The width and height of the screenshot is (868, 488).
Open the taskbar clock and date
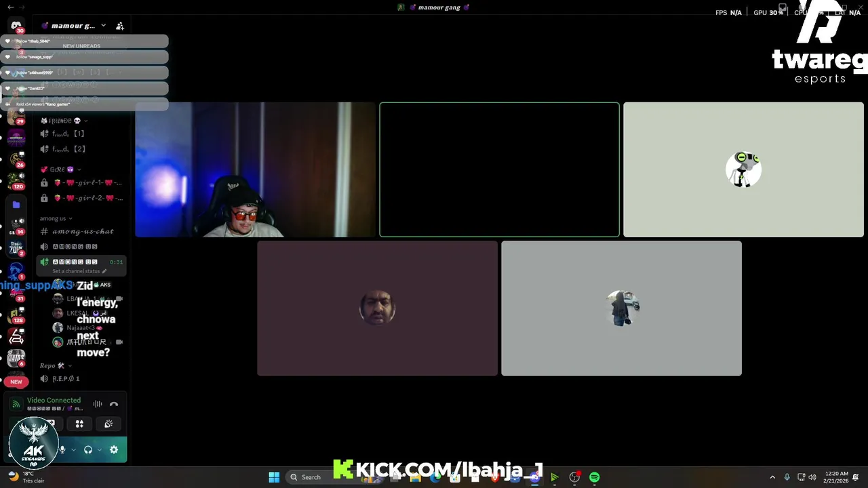pyautogui.click(x=837, y=477)
